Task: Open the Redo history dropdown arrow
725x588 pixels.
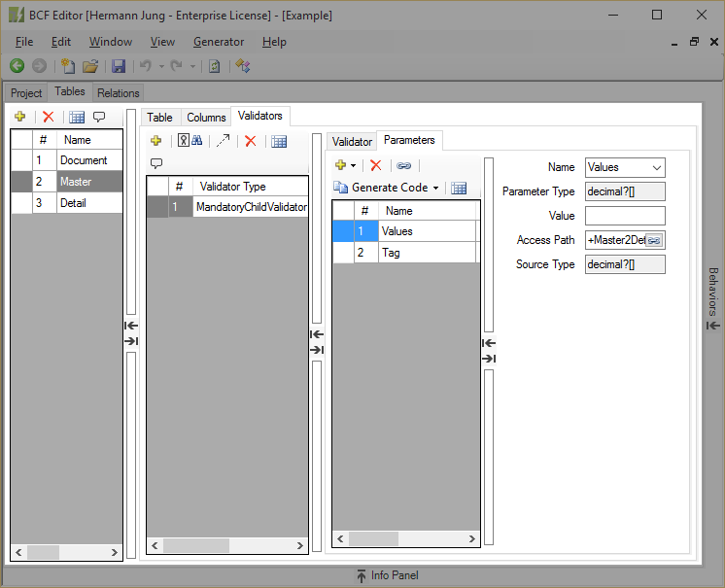Action: 192,66
